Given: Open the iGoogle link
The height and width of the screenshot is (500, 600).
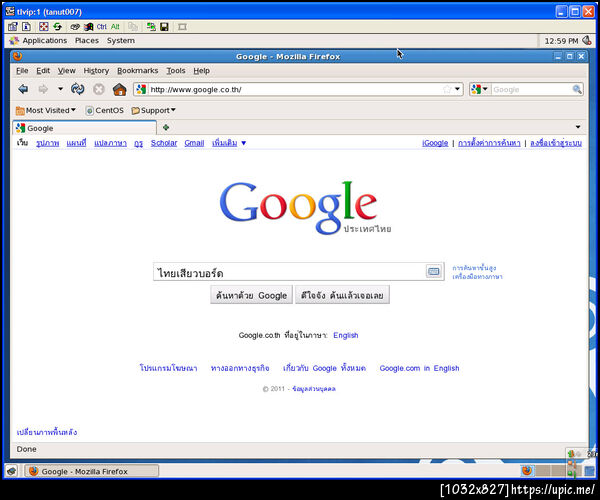Looking at the screenshot, I should pos(435,143).
